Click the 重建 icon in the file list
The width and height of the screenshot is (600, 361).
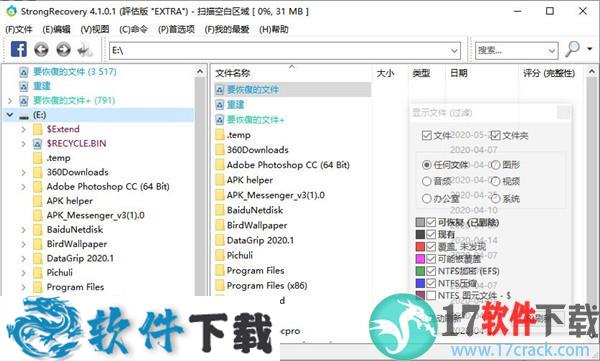coord(220,105)
